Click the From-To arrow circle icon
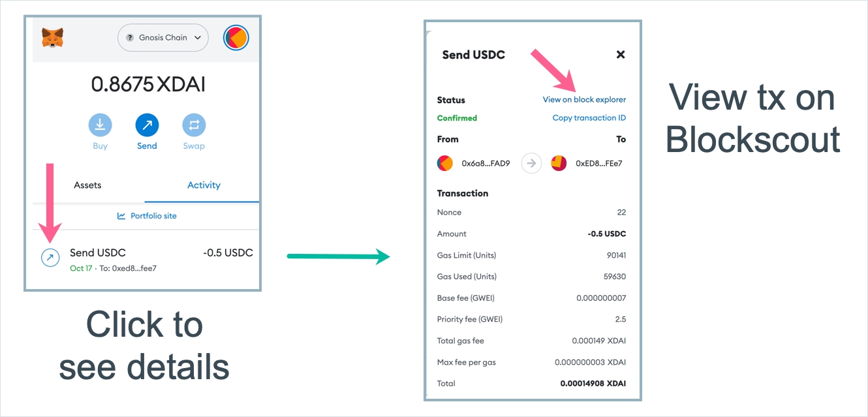This screenshot has height=417, width=868. click(531, 163)
